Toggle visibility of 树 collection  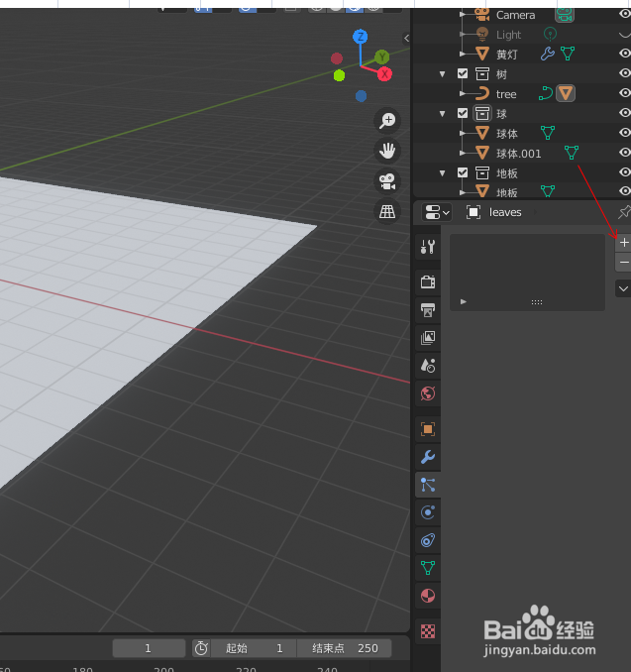pyautogui.click(x=625, y=73)
